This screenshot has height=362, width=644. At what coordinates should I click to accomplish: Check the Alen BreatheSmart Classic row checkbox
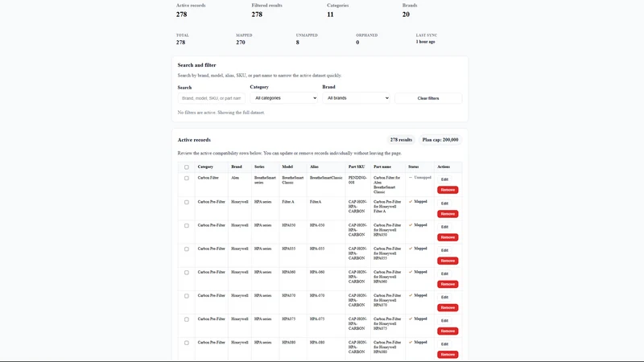point(187,178)
